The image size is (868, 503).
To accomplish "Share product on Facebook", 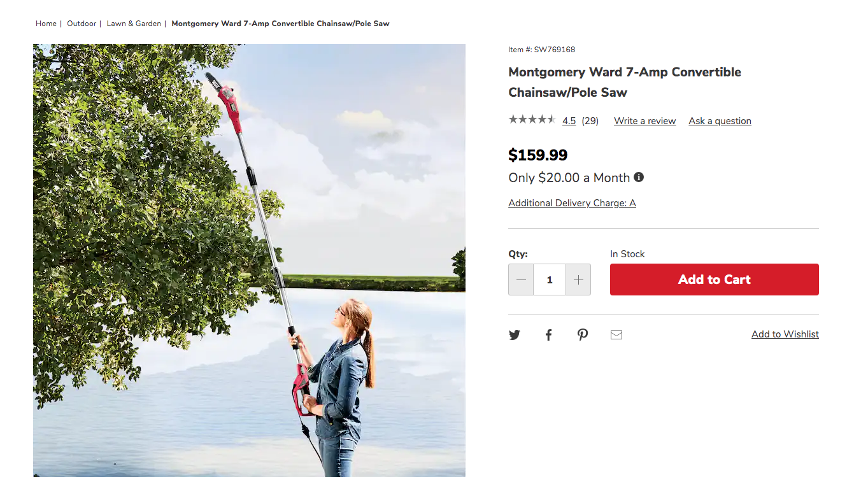I will click(x=548, y=335).
